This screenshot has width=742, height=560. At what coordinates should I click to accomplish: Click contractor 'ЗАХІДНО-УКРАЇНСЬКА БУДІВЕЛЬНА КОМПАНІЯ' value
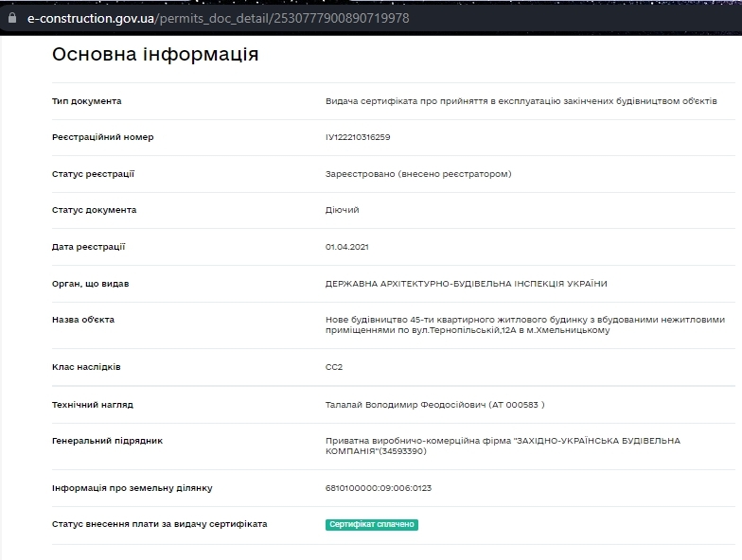click(x=503, y=446)
